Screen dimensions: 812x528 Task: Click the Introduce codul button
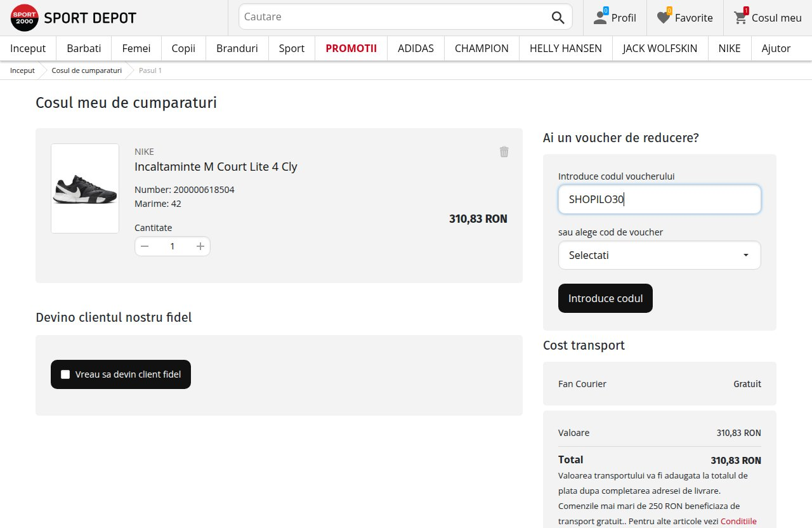pyautogui.click(x=605, y=298)
